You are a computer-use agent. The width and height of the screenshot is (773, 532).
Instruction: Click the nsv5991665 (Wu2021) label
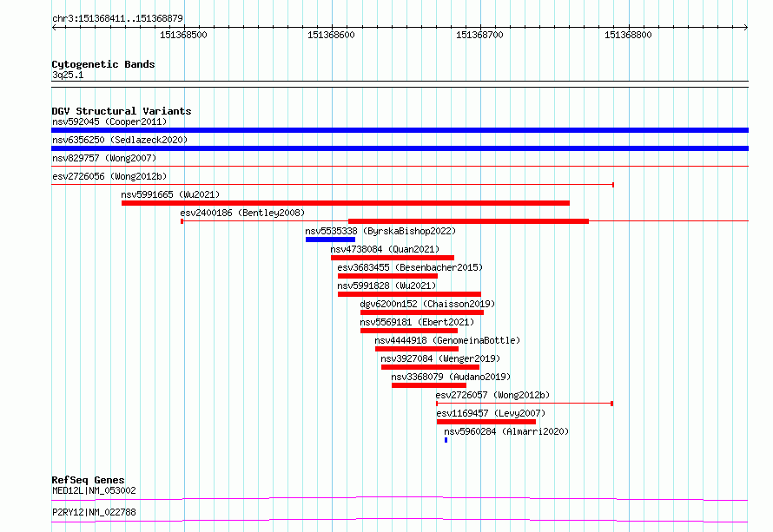tap(170, 194)
